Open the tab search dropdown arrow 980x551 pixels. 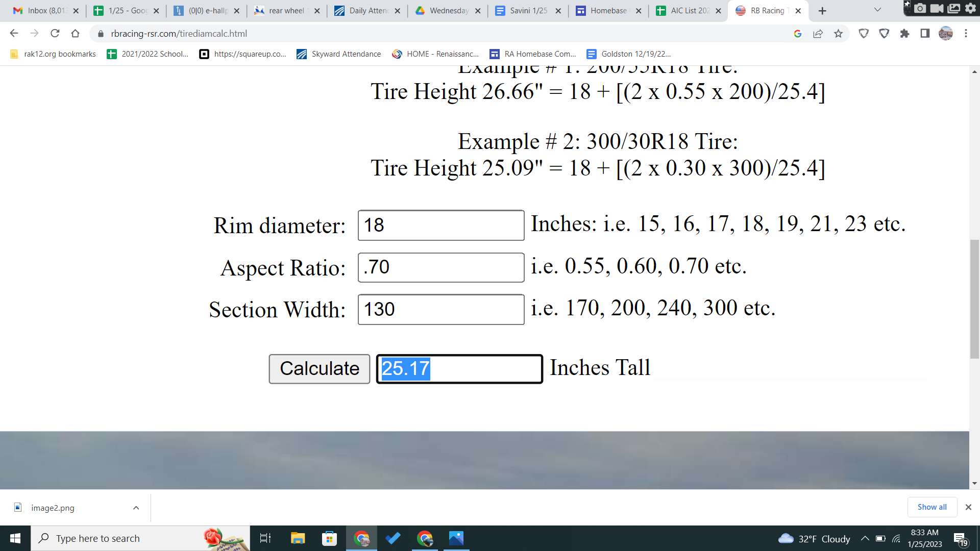(x=877, y=10)
